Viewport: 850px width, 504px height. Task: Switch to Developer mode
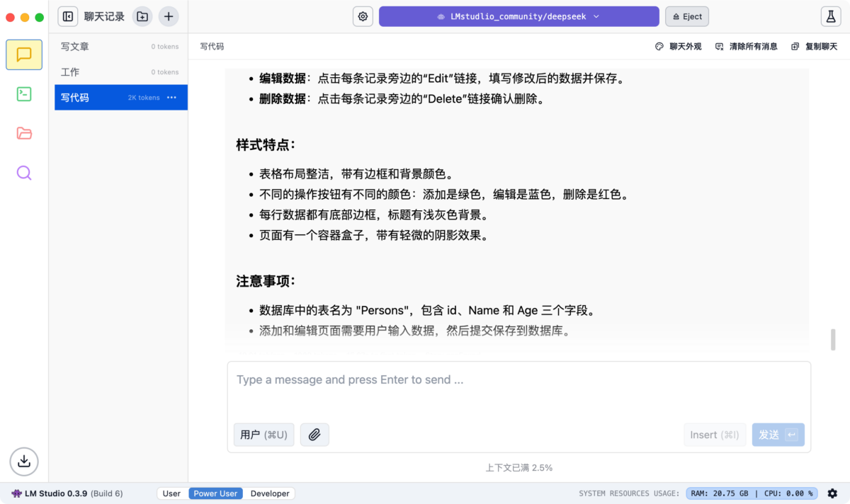[270, 493]
